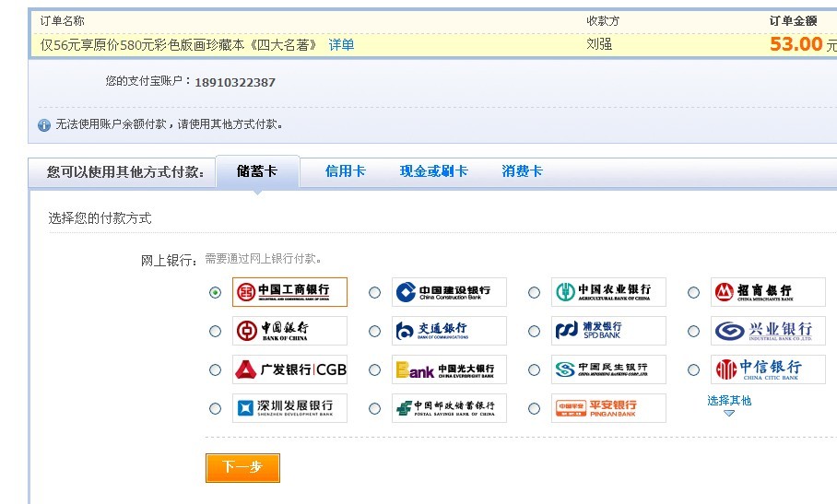Click the China Everbright Bank logo
The height and width of the screenshot is (504, 837).
coord(449,369)
